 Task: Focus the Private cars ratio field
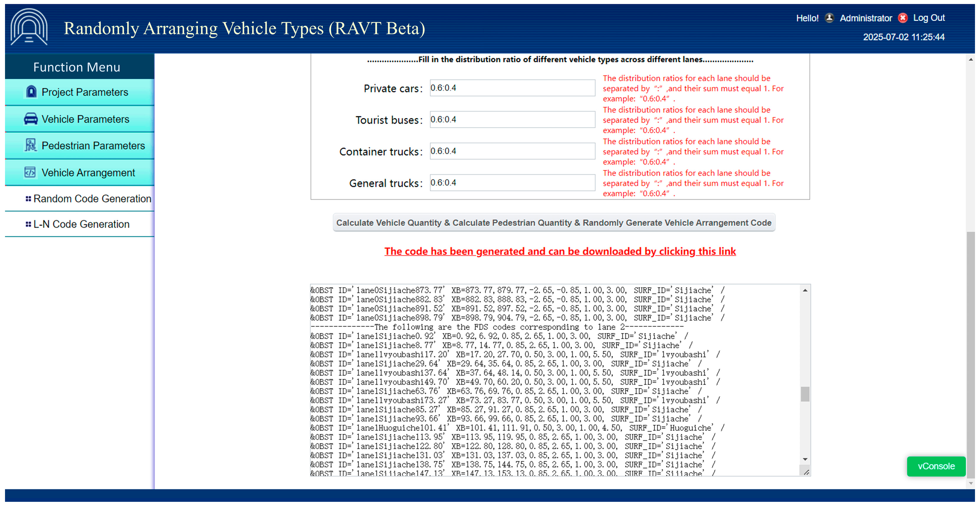[513, 88]
